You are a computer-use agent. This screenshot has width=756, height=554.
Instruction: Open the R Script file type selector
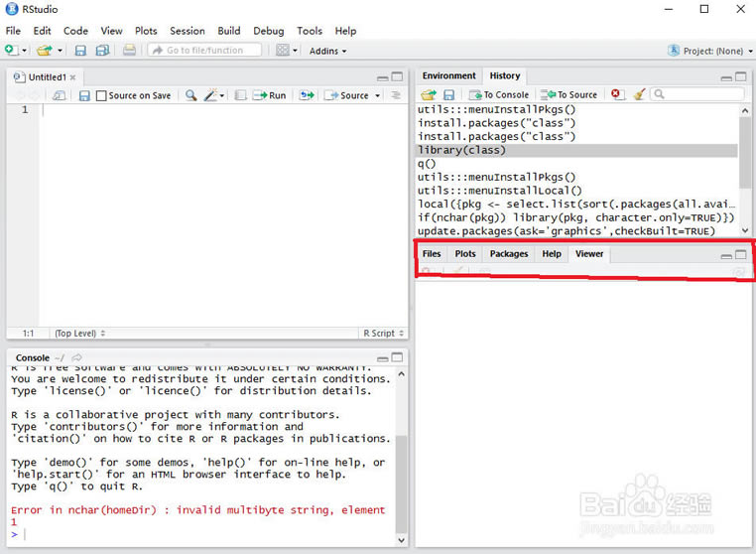pyautogui.click(x=382, y=334)
